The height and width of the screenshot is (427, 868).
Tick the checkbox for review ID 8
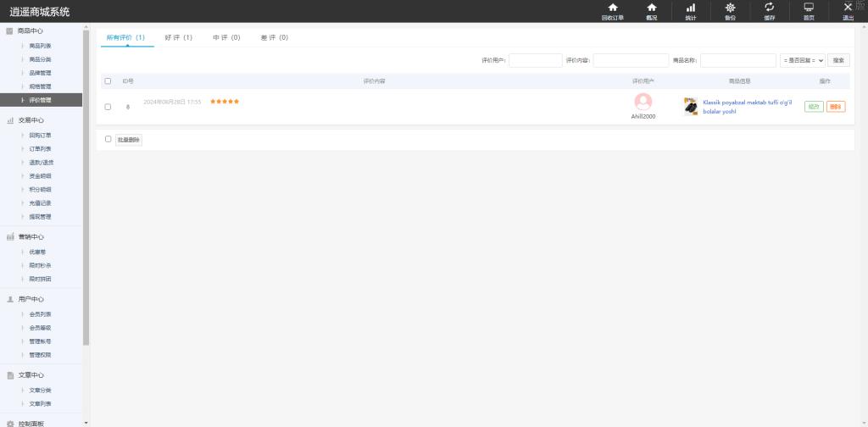click(x=108, y=107)
